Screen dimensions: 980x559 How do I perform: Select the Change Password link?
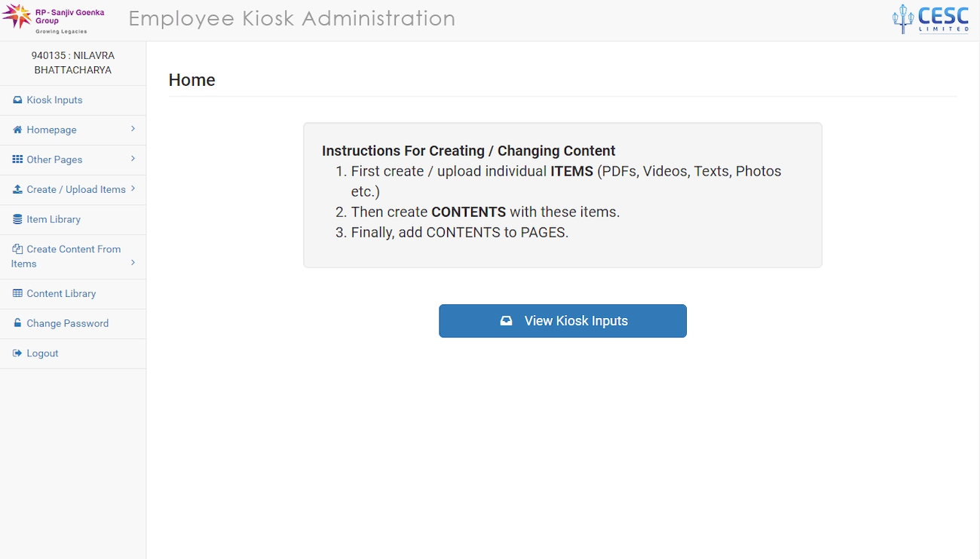click(67, 323)
